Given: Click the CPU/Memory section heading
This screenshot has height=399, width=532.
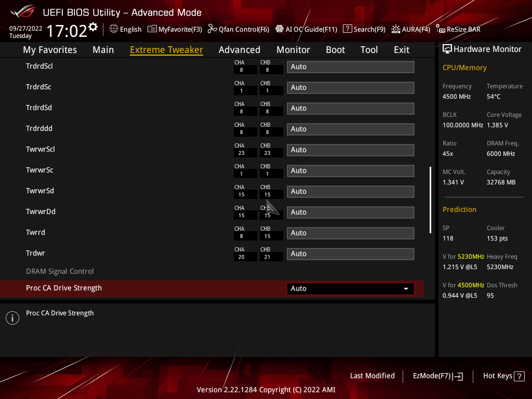Looking at the screenshot, I should [x=464, y=68].
